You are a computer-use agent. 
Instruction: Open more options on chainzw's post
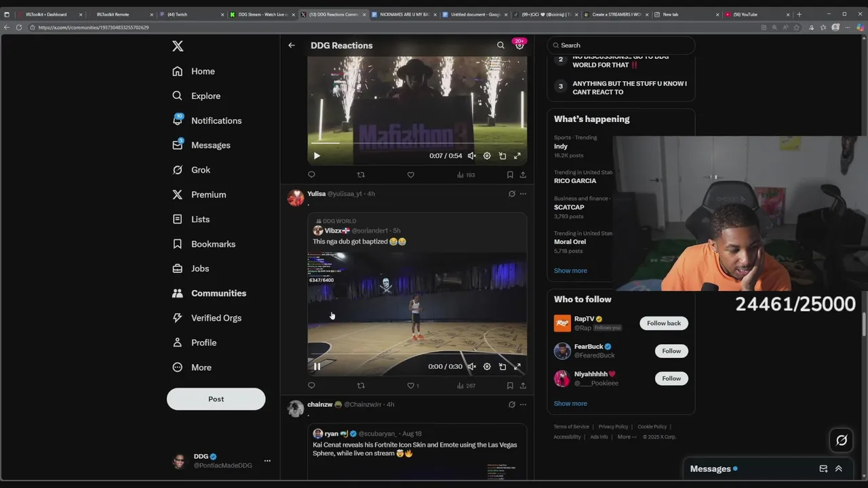click(523, 405)
